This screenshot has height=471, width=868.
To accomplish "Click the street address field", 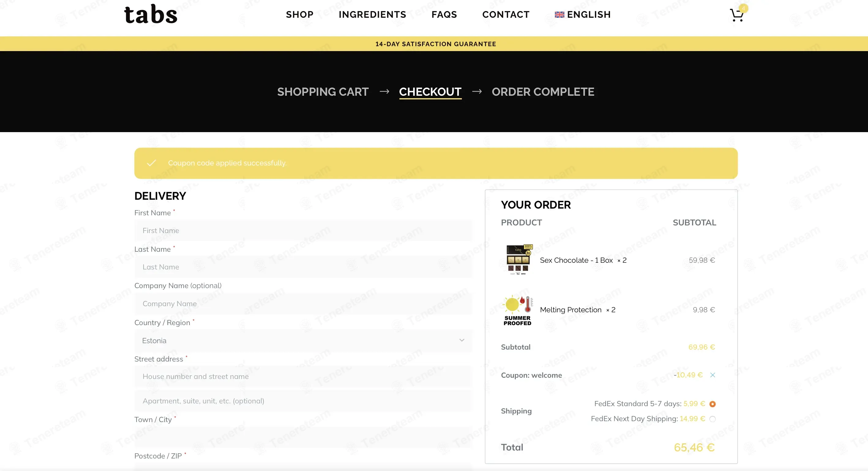I will point(303,376).
